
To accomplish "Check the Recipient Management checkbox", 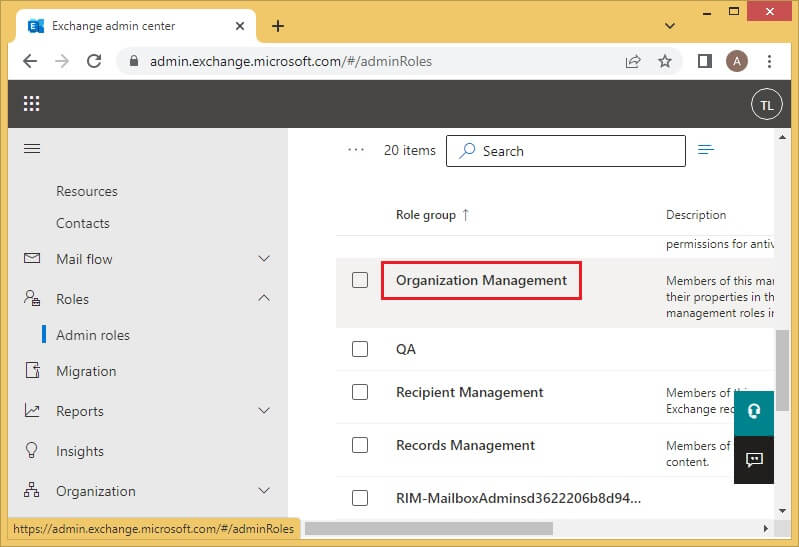I will click(360, 392).
